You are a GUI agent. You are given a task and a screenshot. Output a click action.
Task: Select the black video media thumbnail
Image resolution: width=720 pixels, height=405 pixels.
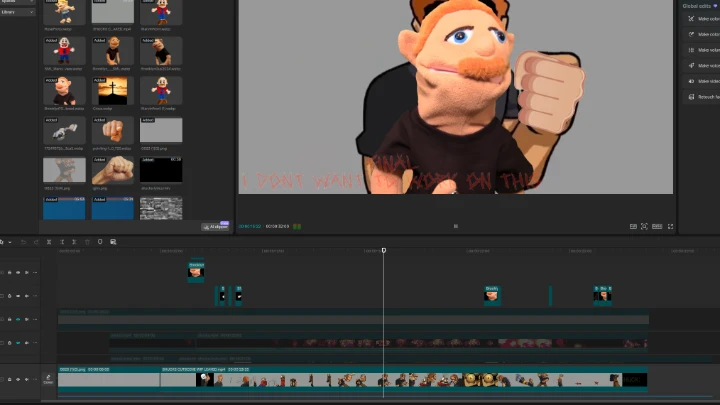click(161, 170)
